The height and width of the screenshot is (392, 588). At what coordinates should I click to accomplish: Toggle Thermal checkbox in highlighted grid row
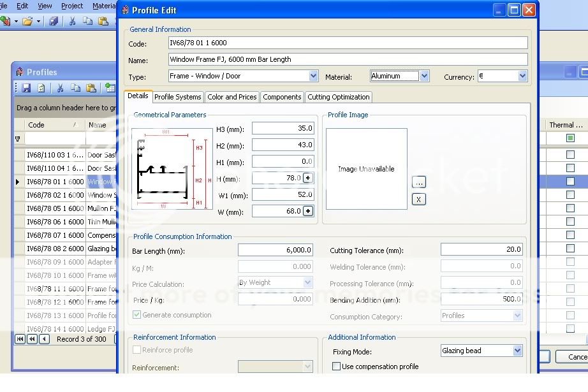pos(570,182)
